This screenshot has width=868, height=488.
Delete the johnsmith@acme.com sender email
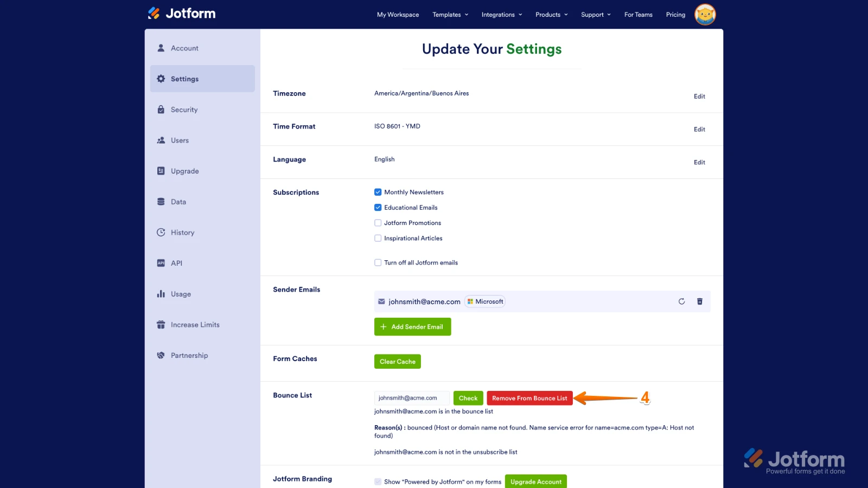[700, 301]
